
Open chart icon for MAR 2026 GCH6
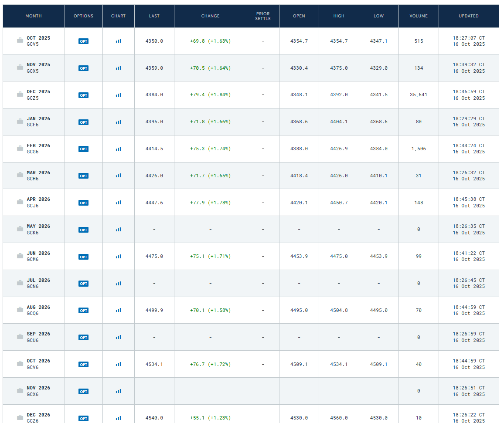pos(118,176)
